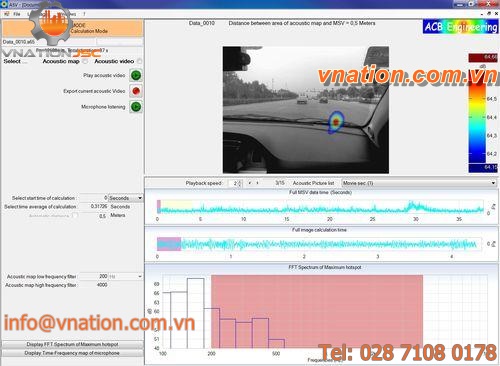Viewport: 500px width, 366px height.
Task: Open the Acoustic Picture list dropdown
Action: click(x=419, y=183)
